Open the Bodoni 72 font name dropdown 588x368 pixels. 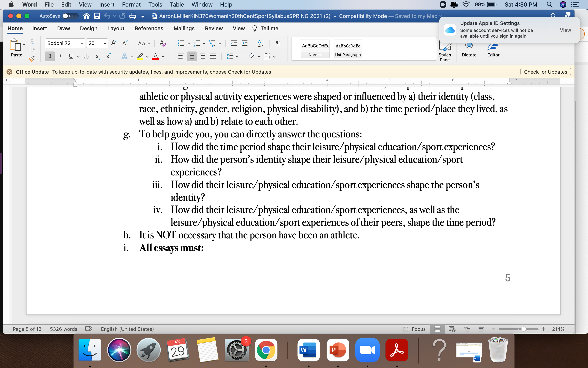(x=82, y=43)
